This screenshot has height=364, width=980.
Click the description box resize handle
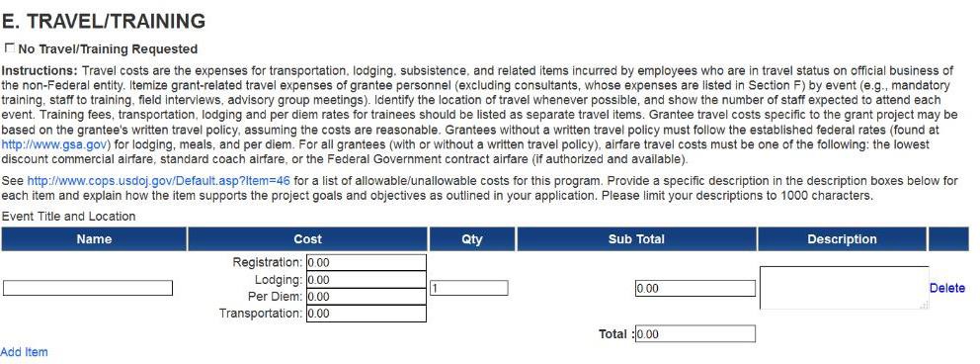tap(925, 305)
